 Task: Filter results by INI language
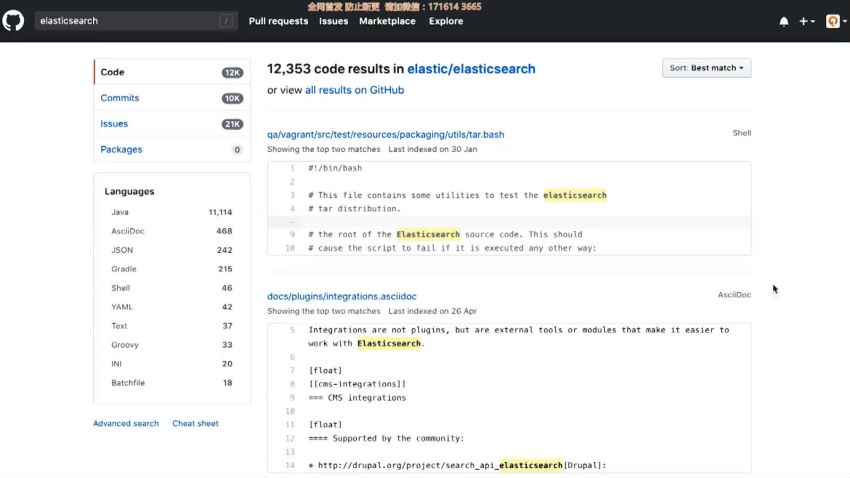(x=171, y=364)
